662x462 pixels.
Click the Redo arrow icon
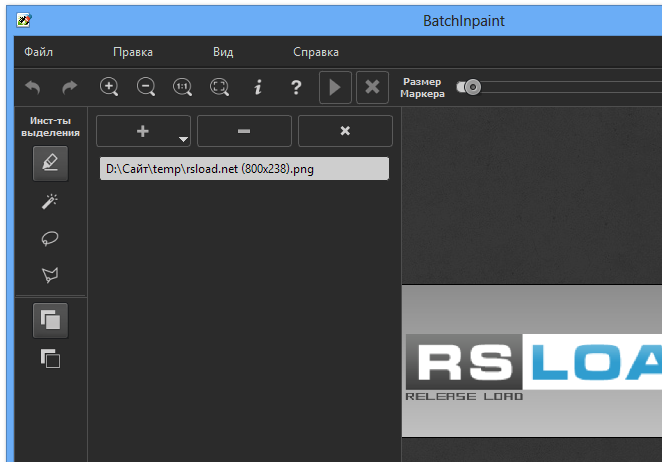70,87
